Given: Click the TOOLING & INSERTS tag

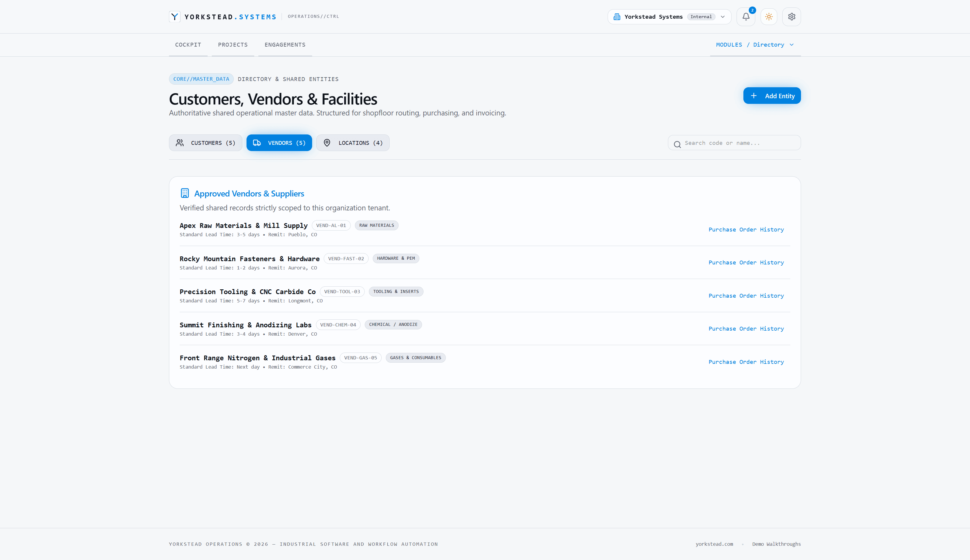Looking at the screenshot, I should tap(396, 291).
